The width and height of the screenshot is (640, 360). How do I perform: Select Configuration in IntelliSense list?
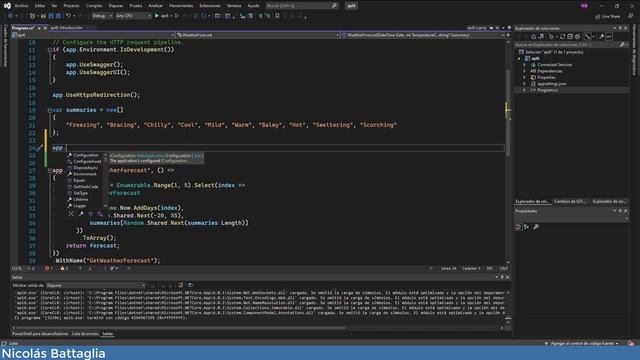point(85,155)
